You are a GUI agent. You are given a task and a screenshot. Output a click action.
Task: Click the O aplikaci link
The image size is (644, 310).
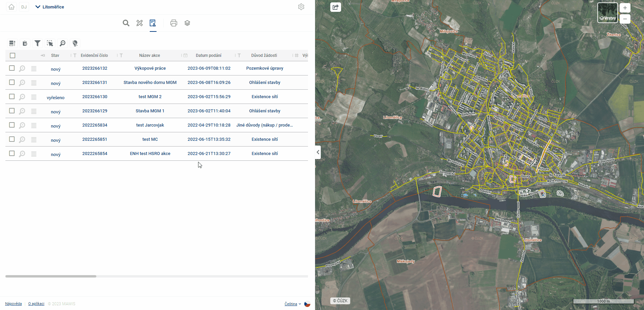pyautogui.click(x=36, y=304)
